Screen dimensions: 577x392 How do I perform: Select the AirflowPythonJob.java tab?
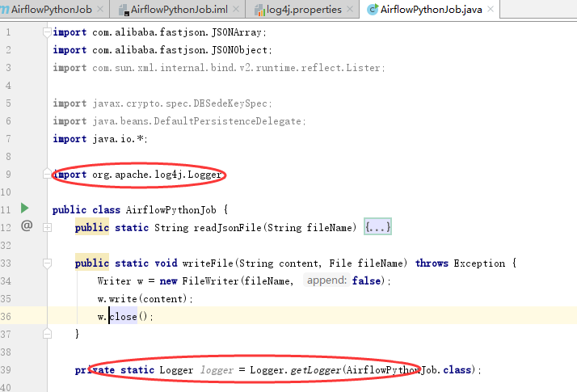click(431, 10)
